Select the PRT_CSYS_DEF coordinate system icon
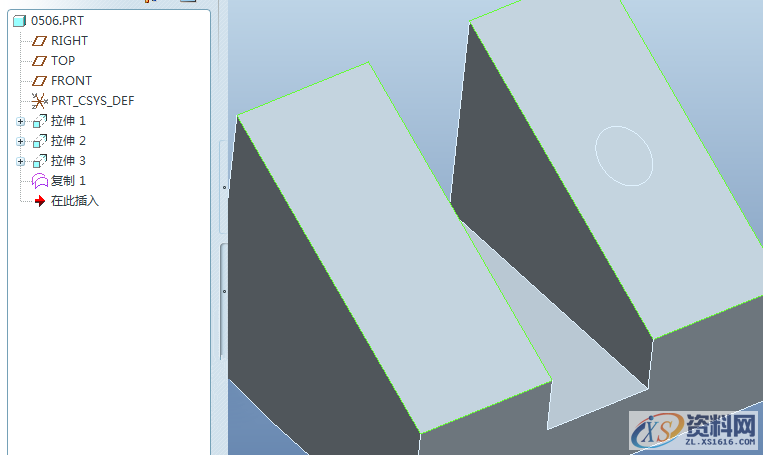The width and height of the screenshot is (763, 455). (40, 101)
